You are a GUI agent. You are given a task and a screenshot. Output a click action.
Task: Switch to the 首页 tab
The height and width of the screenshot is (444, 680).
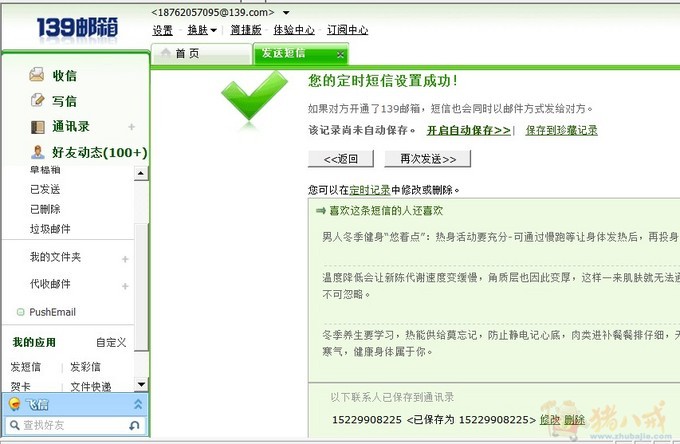pyautogui.click(x=201, y=54)
